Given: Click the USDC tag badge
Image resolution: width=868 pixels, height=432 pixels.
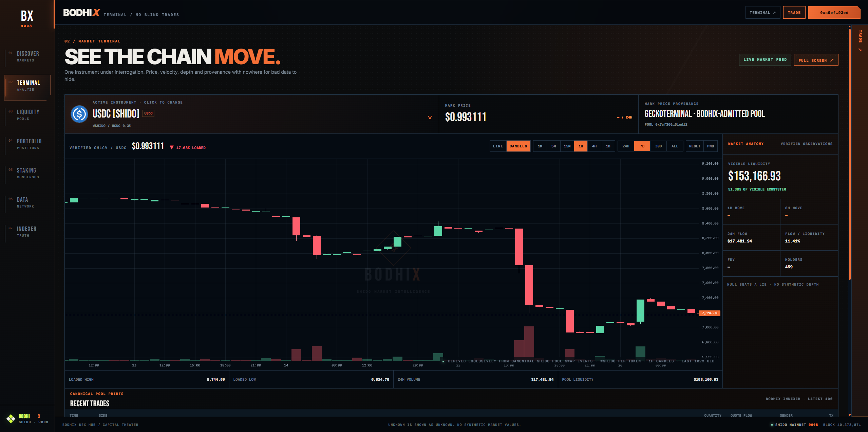Looking at the screenshot, I should (x=148, y=113).
